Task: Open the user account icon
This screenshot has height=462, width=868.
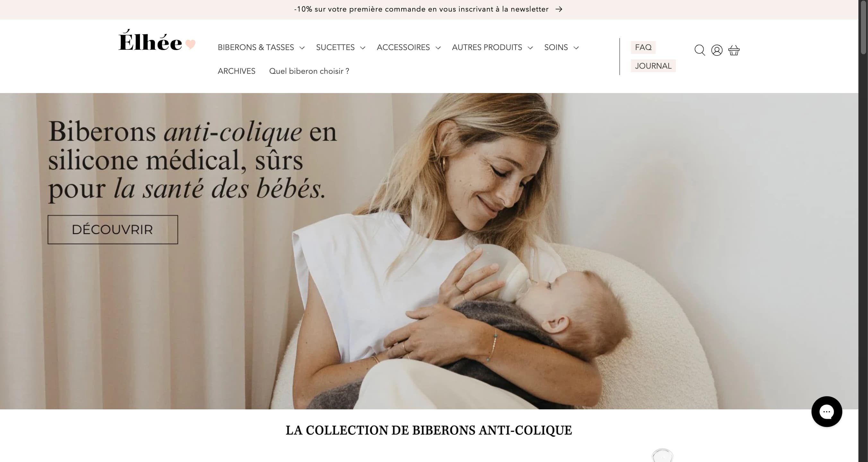Action: click(717, 50)
